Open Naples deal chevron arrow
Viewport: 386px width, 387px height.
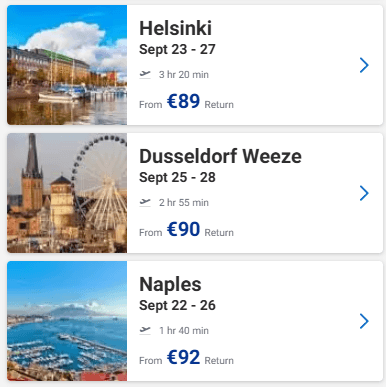tap(364, 321)
